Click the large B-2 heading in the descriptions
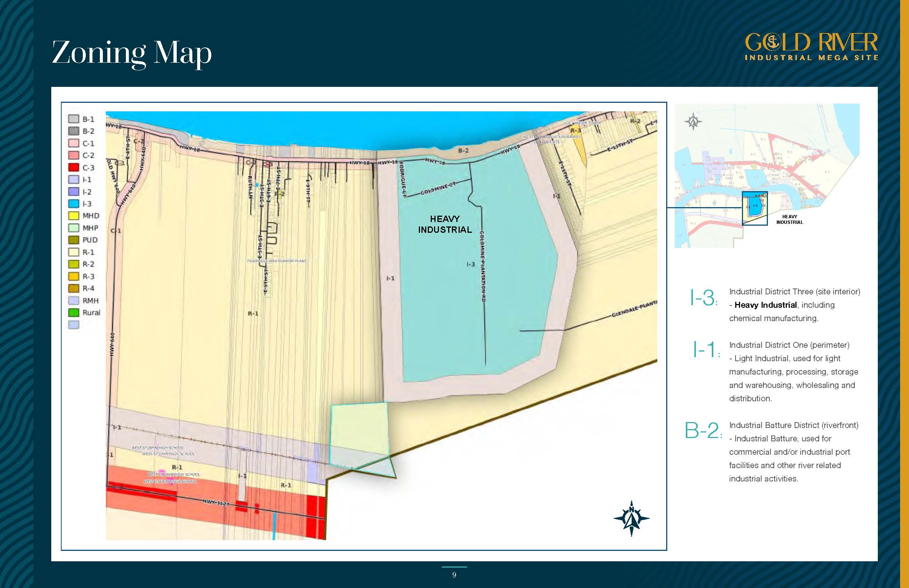The image size is (909, 588). pyautogui.click(x=703, y=431)
